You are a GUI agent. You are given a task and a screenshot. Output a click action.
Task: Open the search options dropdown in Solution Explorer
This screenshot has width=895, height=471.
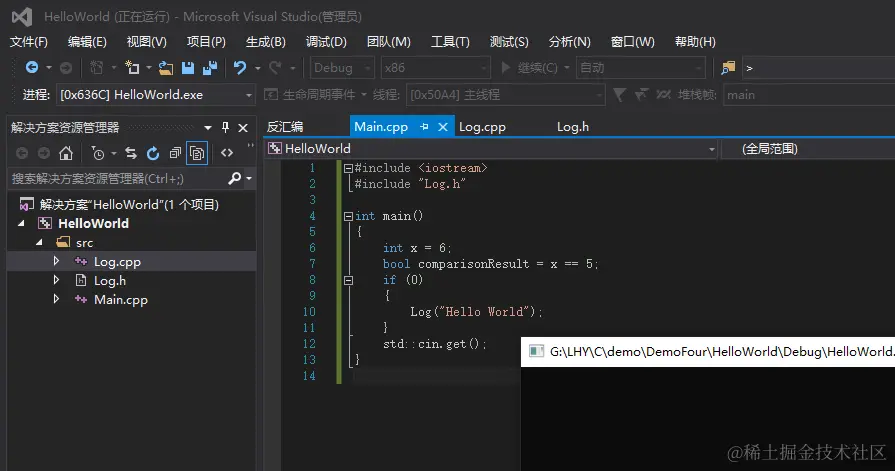(249, 179)
